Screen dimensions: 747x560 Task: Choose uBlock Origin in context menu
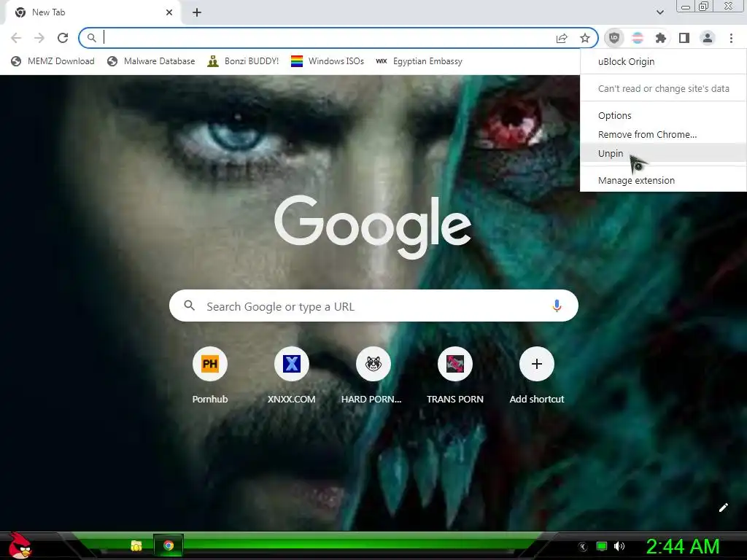[x=663, y=61]
